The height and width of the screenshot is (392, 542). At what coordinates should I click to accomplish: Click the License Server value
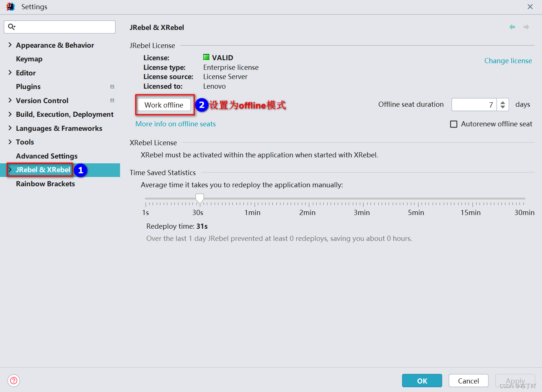(225, 76)
